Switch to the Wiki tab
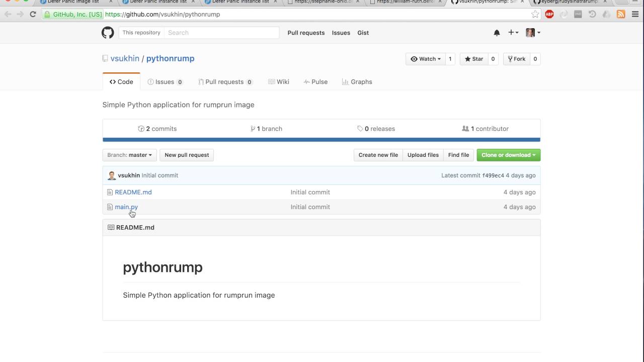644x362 pixels. (279, 81)
